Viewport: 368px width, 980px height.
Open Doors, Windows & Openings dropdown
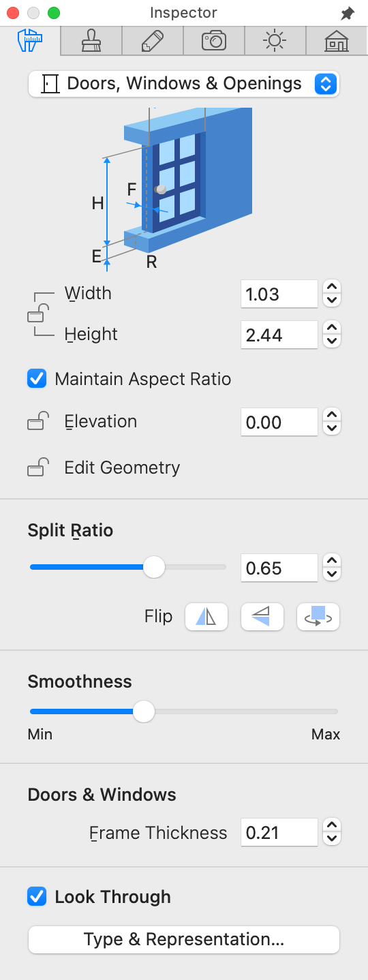183,84
